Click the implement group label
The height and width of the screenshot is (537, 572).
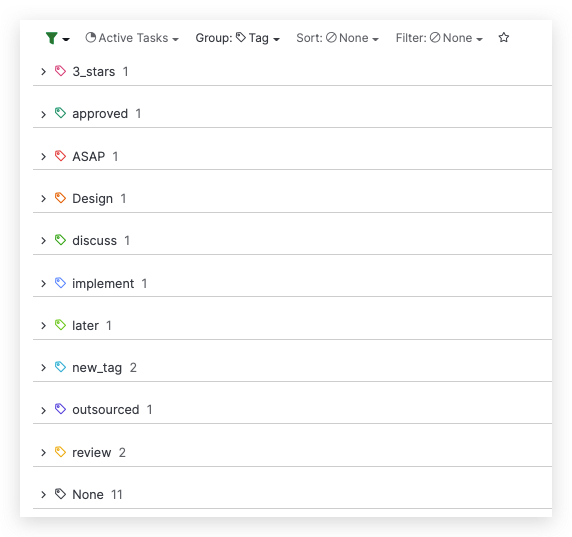click(x=103, y=283)
